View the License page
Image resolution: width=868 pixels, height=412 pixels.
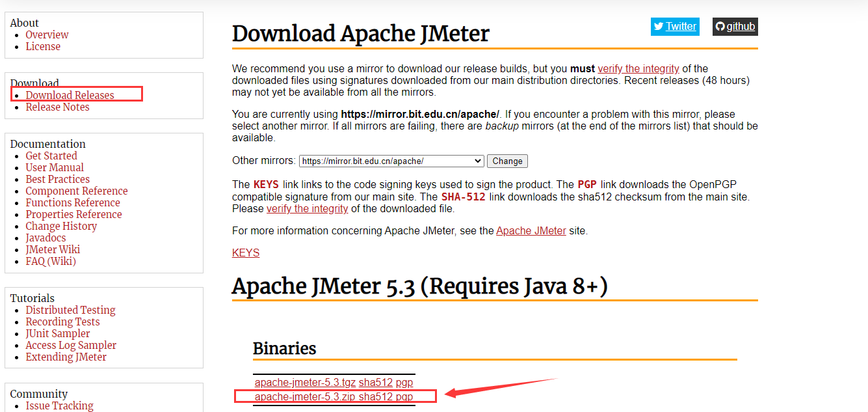pos(43,46)
